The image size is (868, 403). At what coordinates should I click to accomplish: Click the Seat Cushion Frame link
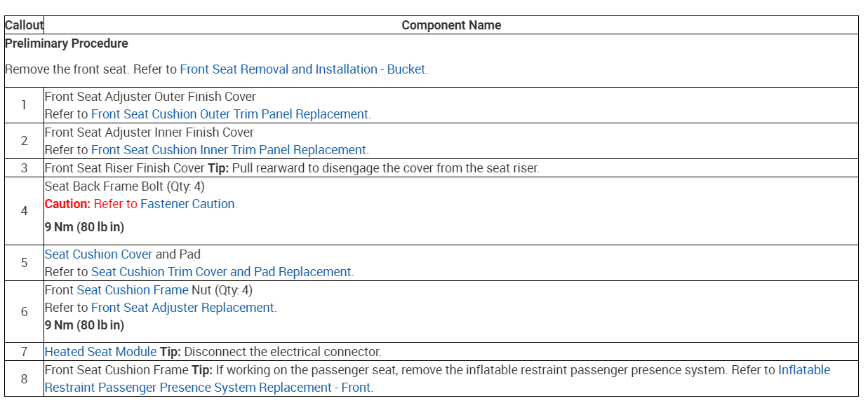click(x=133, y=290)
